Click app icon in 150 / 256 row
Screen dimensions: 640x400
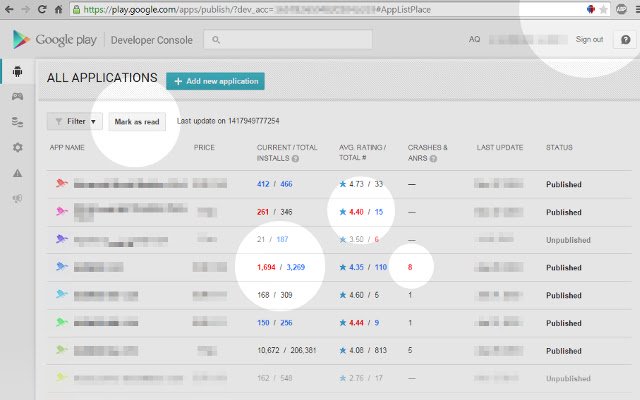click(61, 322)
